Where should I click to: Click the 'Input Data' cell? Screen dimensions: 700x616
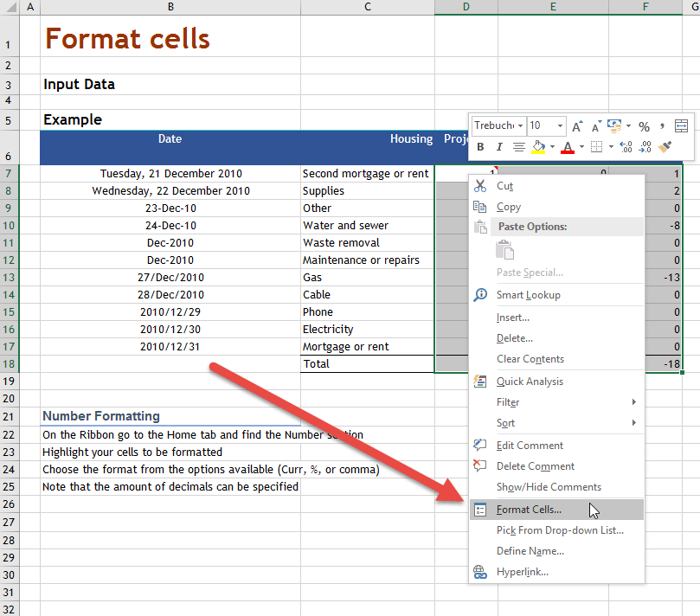click(x=170, y=85)
